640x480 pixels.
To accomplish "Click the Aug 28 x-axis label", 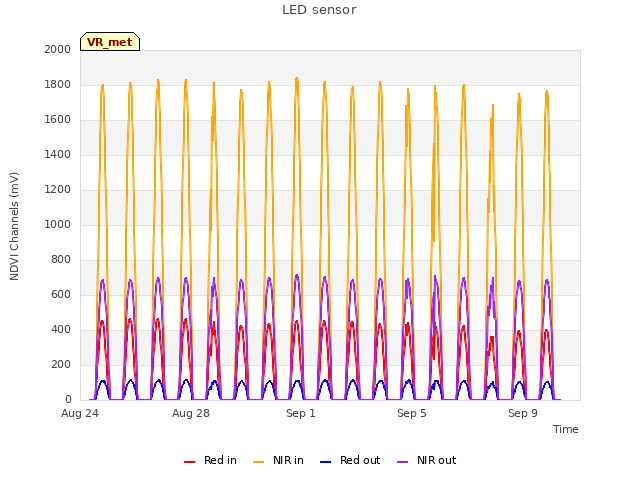I will [x=191, y=413].
